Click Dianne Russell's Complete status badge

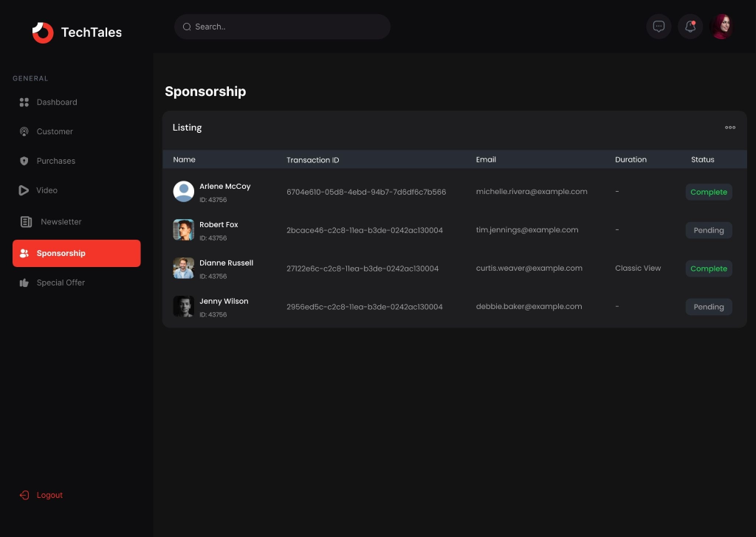tap(709, 268)
